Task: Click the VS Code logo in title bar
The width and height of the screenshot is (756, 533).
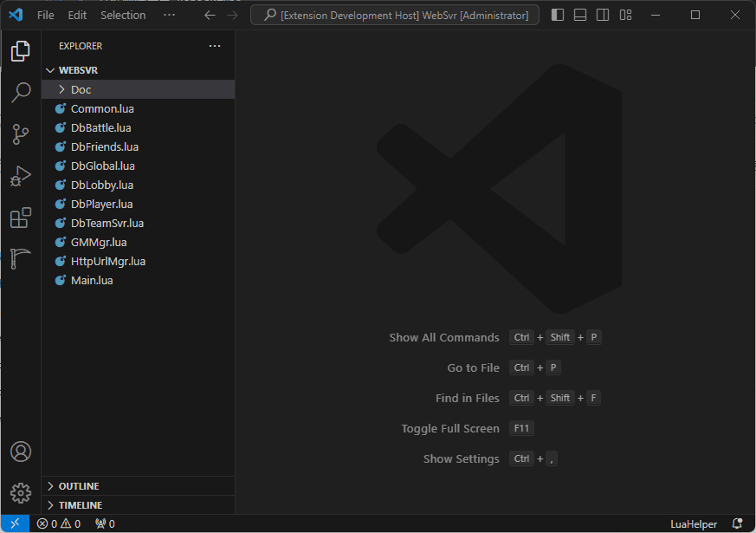Action: click(x=16, y=15)
